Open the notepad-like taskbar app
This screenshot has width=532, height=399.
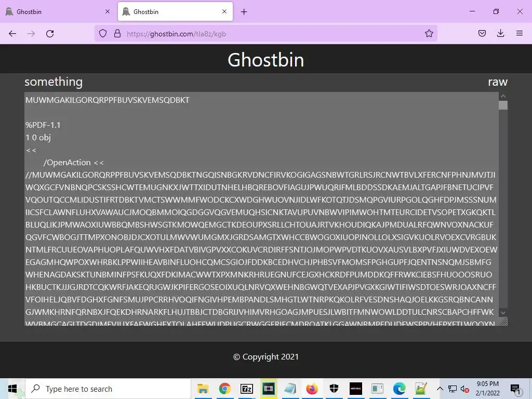(290, 389)
